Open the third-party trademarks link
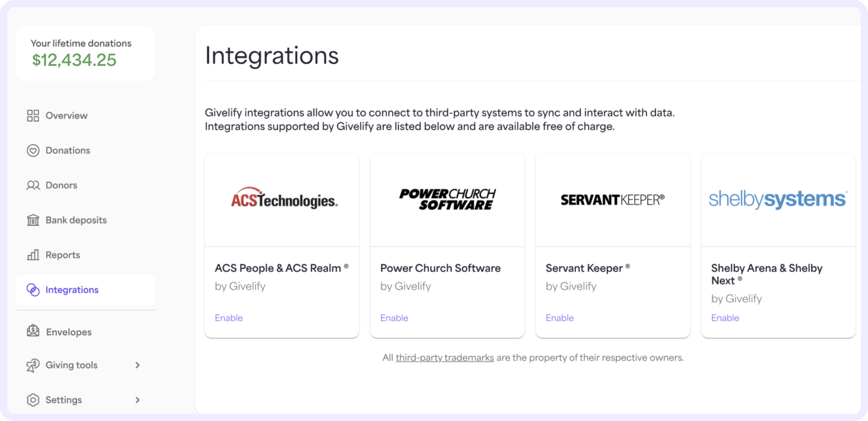The height and width of the screenshot is (421, 868). pos(445,358)
